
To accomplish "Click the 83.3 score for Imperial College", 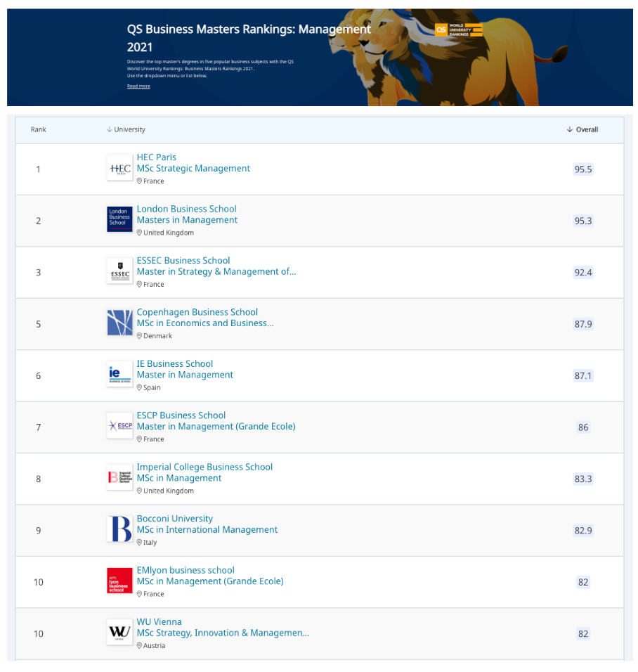I will tap(583, 479).
